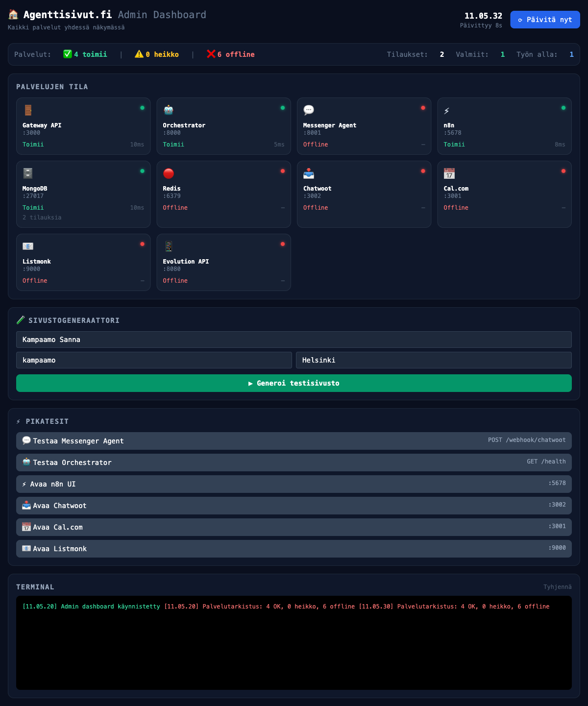Open the Avaa Cal.com quick link

click(x=294, y=527)
